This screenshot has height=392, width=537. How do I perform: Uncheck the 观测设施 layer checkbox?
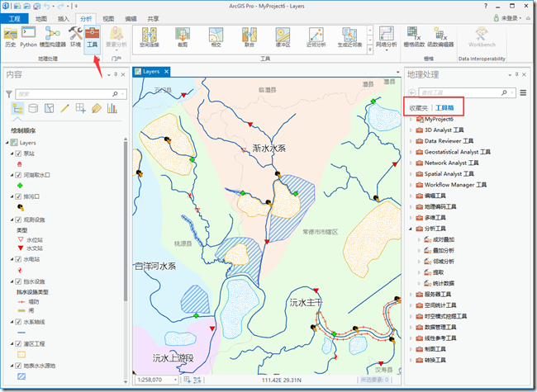click(x=18, y=220)
